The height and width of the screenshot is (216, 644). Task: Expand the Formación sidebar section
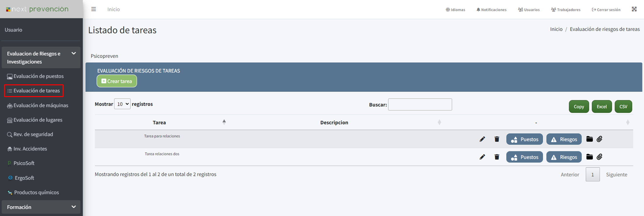coord(41,207)
